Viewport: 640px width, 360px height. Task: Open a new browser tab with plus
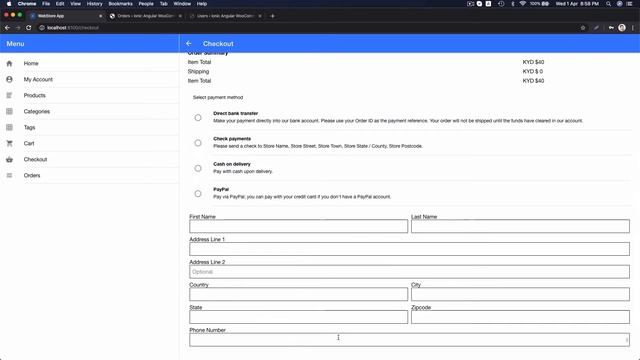(x=272, y=16)
